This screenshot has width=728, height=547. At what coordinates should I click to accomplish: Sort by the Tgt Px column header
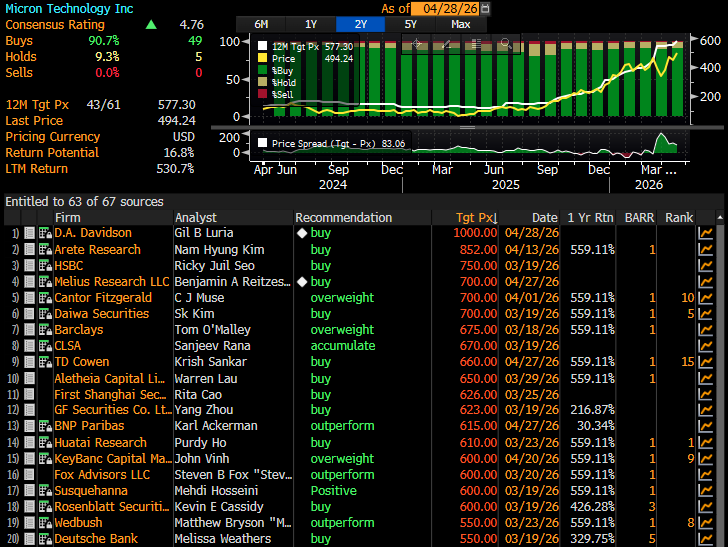[473, 217]
